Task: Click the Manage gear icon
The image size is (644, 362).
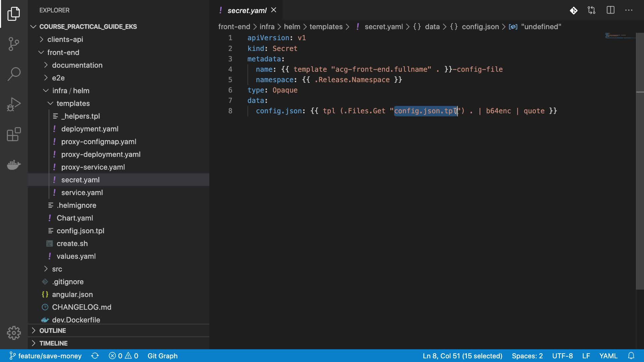Action: 14,333
